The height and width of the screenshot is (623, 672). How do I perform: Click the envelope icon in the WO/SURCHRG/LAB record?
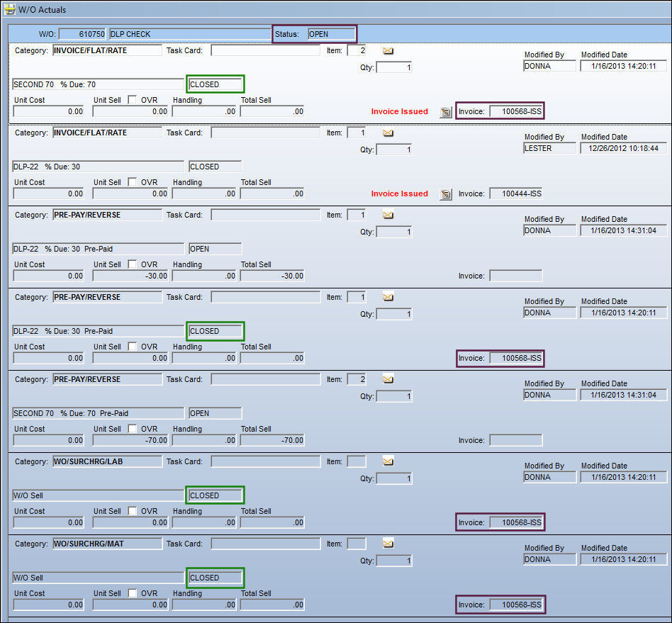click(388, 462)
